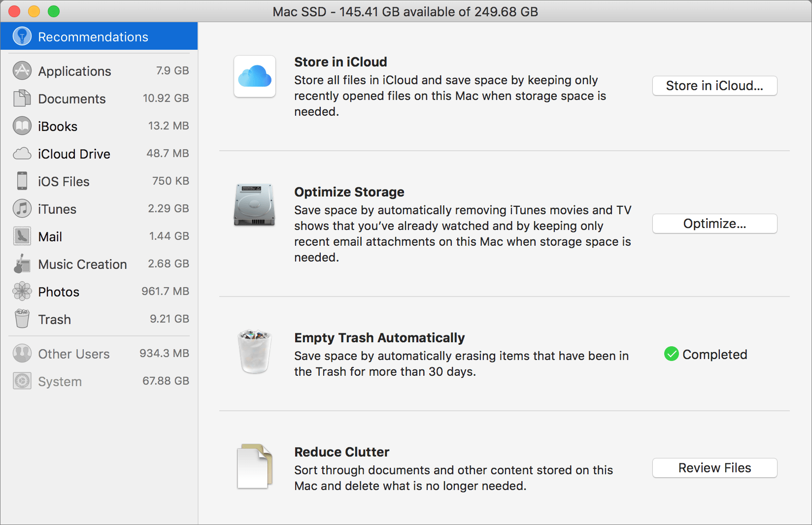Screen dimensions: 812x525
Task: Select the iOS Files device icon
Action: (22, 181)
